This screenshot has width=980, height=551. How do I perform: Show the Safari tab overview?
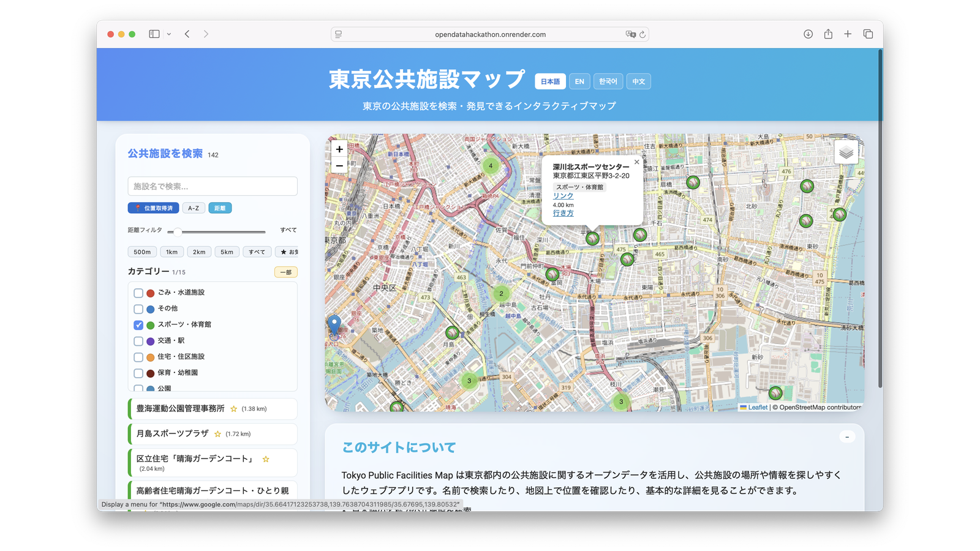tap(868, 34)
